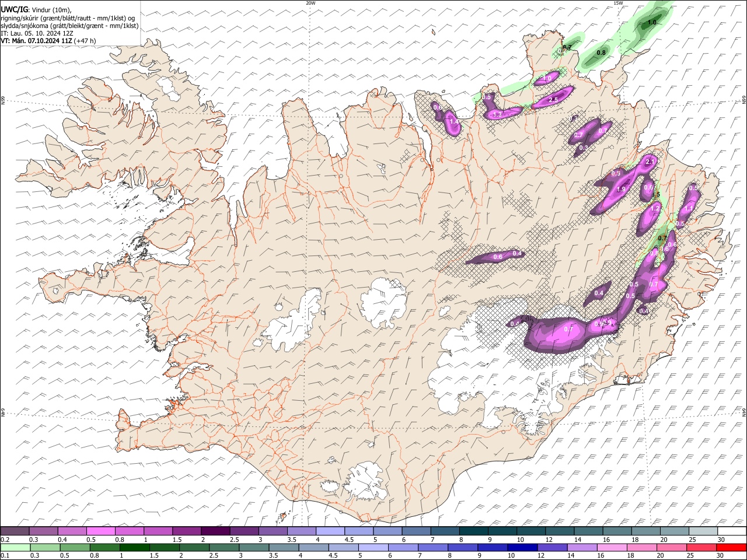Select the 18 swatch in upper legend row
This screenshot has width=747, height=560.
[x=645, y=531]
